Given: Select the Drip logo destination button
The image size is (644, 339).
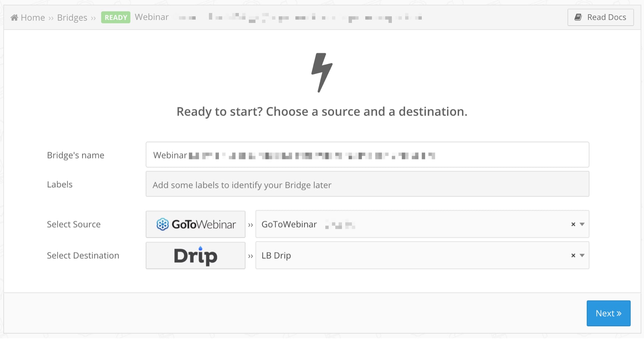Looking at the screenshot, I should click(x=195, y=256).
